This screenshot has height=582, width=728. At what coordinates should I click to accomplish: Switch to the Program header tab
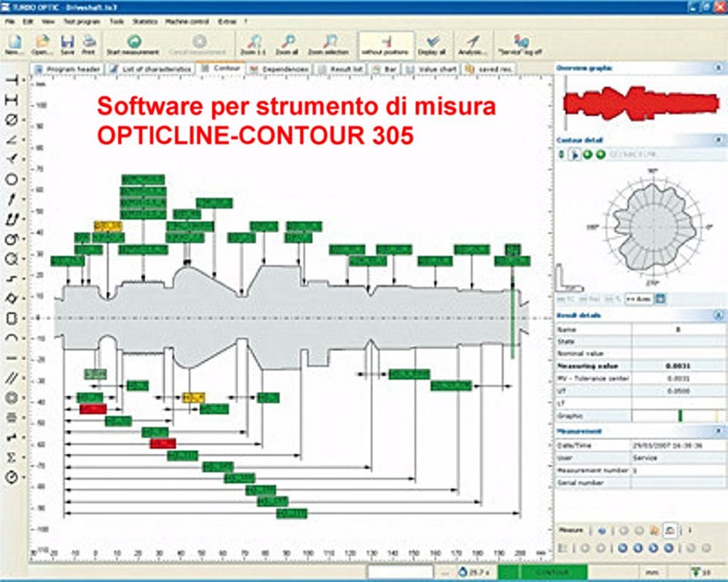68,69
